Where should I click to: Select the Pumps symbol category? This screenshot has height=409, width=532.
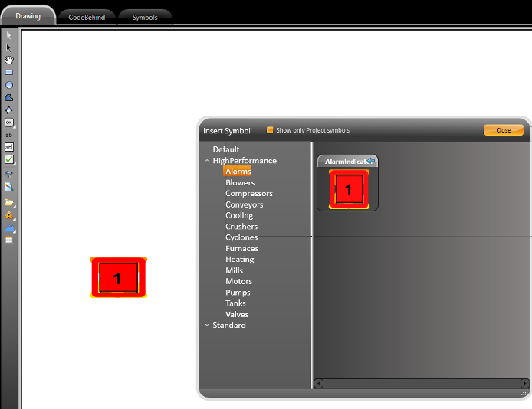coord(238,293)
